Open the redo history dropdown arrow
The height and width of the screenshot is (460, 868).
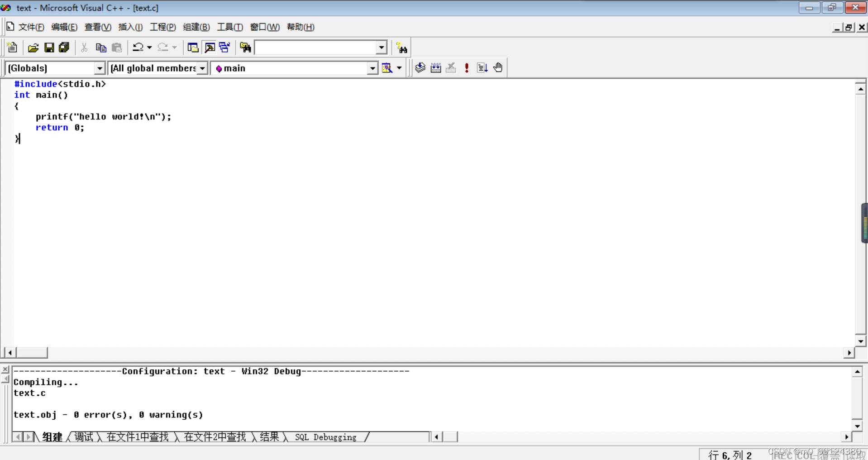(x=174, y=48)
